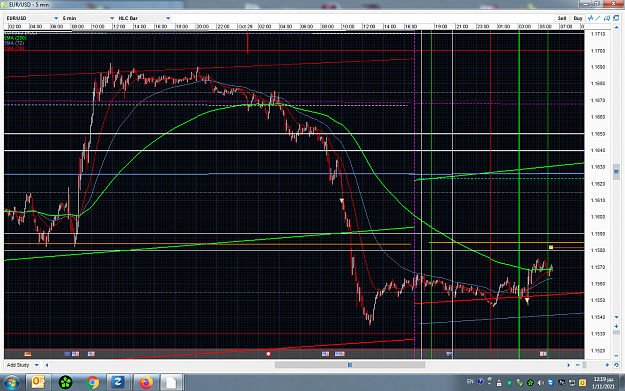Click the EN language indicator in tray
Image resolution: width=625 pixels, height=391 pixels.
(x=470, y=382)
